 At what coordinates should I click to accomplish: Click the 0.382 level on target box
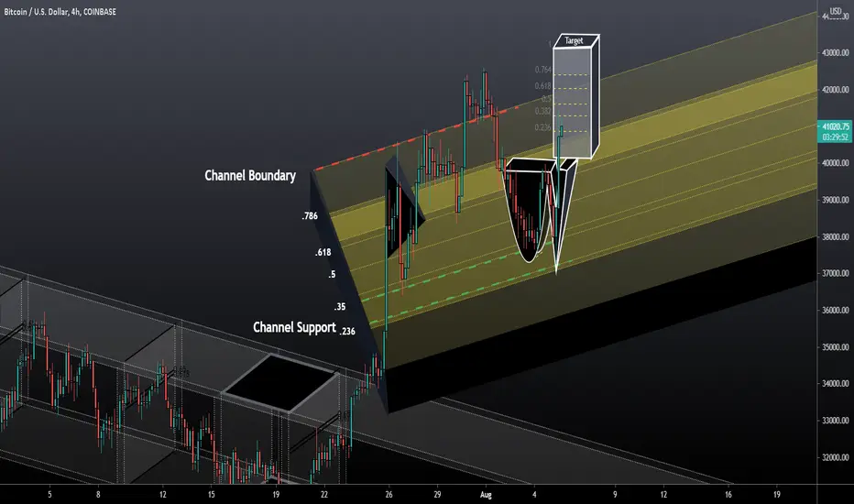(x=543, y=111)
